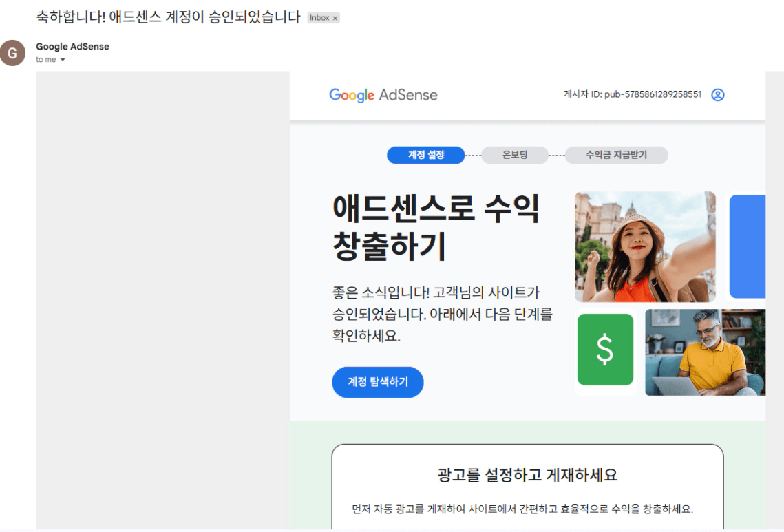The height and width of the screenshot is (532, 784).
Task: Click the 계정 탐색하기 button
Action: pos(377,382)
